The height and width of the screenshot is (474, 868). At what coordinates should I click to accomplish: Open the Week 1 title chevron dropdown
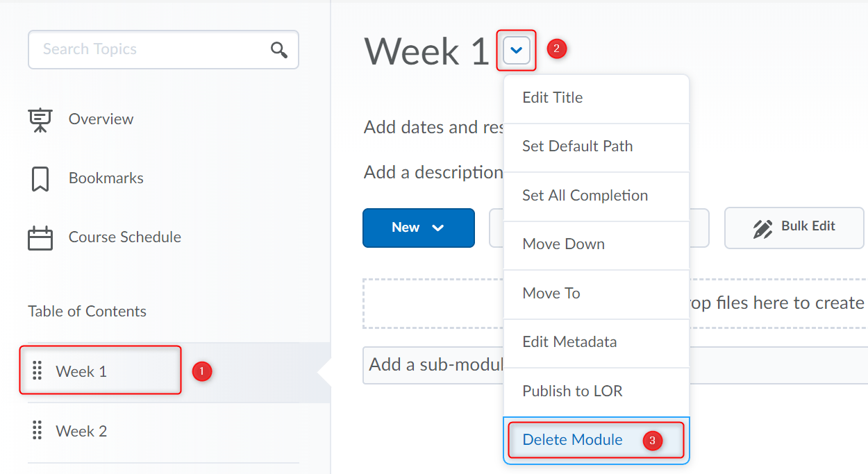517,50
